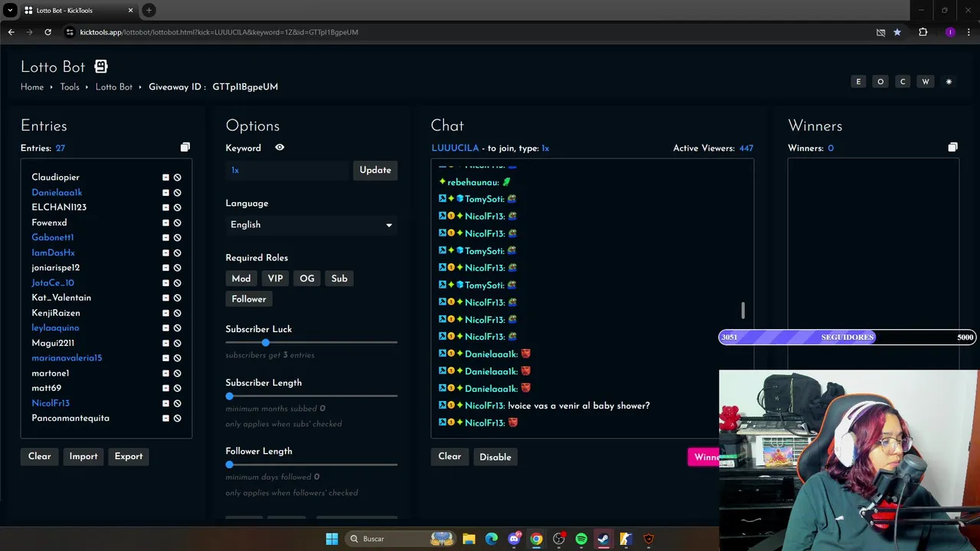Remove JotaCe_10 entry with the minus icon
The width and height of the screenshot is (980, 551).
click(165, 283)
